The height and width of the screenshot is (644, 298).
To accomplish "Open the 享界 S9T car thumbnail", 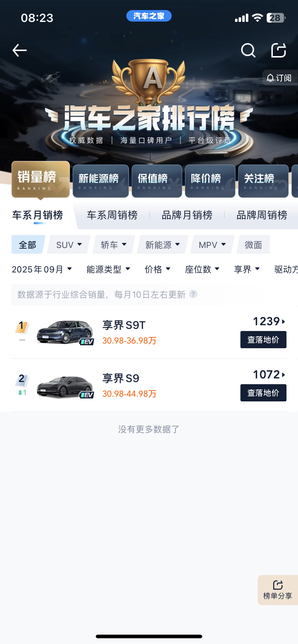I will [x=65, y=332].
